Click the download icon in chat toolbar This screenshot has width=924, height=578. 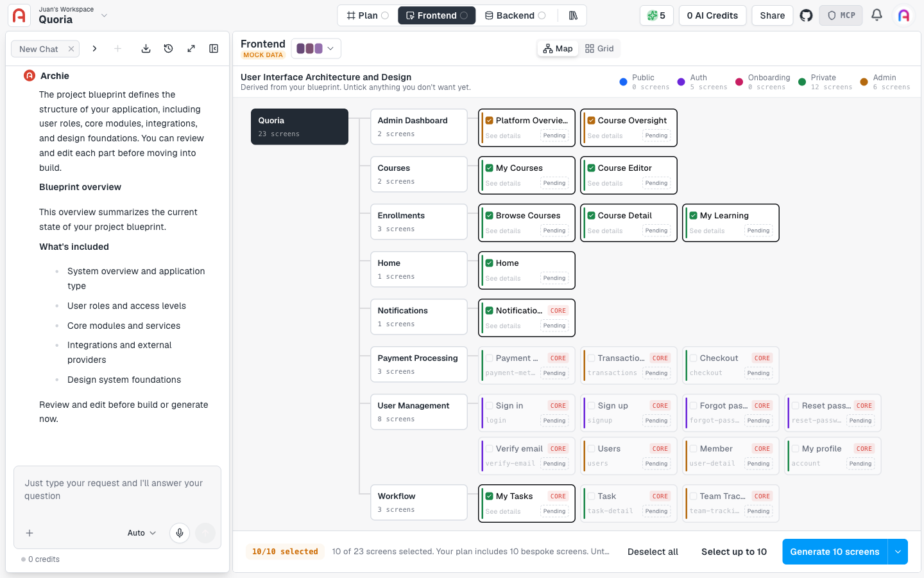(146, 49)
